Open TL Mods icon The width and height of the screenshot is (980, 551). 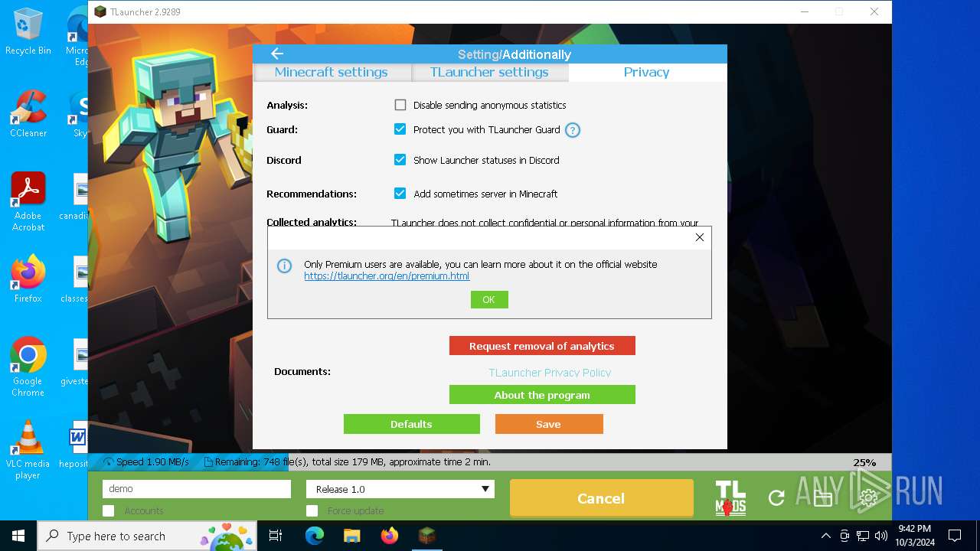(730, 498)
